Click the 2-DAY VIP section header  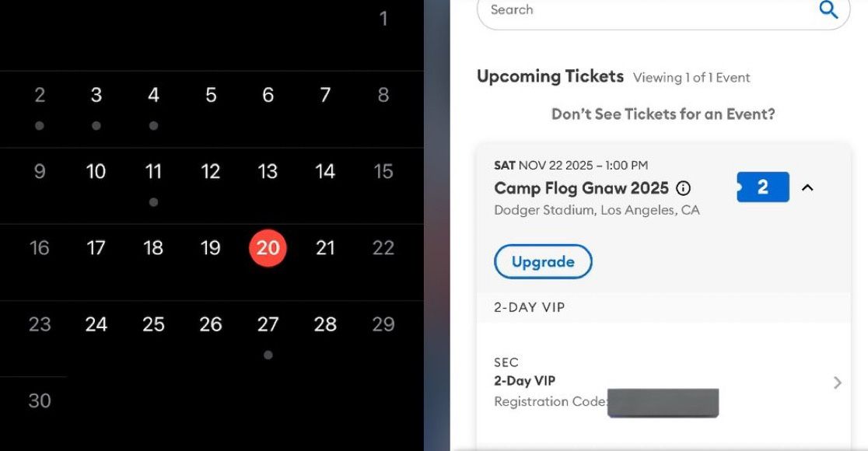tap(528, 307)
